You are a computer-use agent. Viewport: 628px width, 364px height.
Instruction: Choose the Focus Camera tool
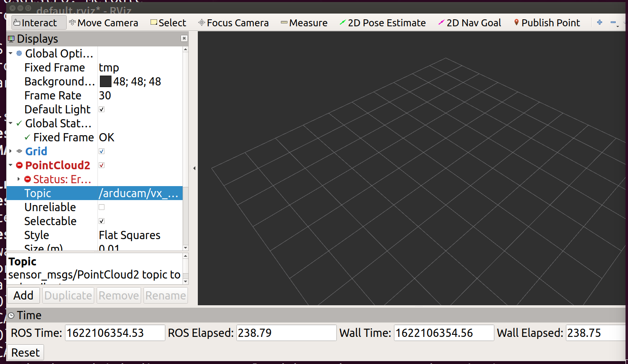tap(233, 23)
